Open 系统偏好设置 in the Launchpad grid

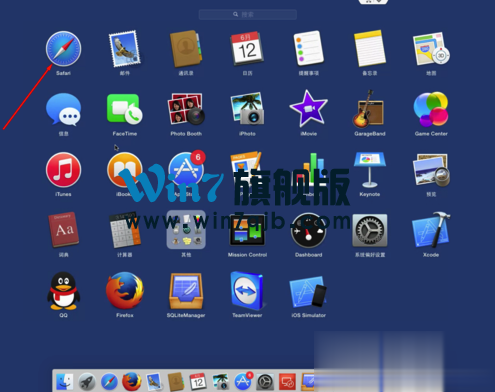(370, 231)
